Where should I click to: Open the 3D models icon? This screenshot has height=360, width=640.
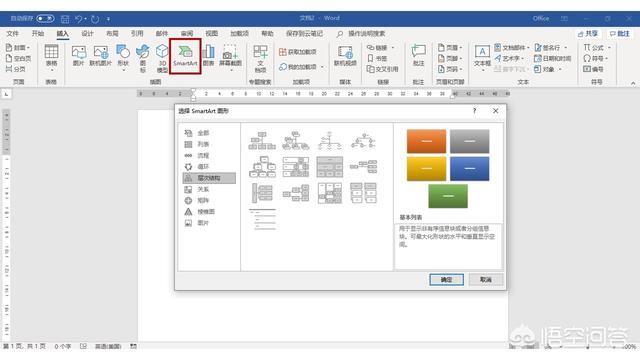click(162, 58)
